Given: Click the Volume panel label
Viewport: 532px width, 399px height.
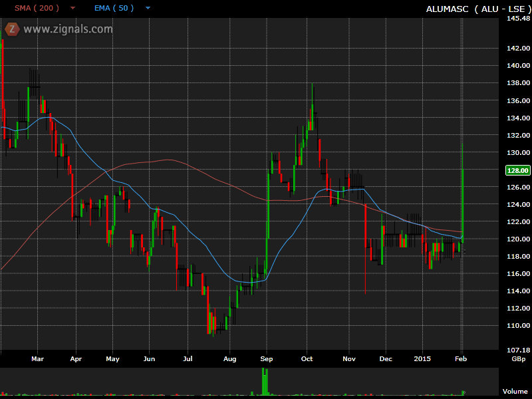Looking at the screenshot, I should click(514, 392).
